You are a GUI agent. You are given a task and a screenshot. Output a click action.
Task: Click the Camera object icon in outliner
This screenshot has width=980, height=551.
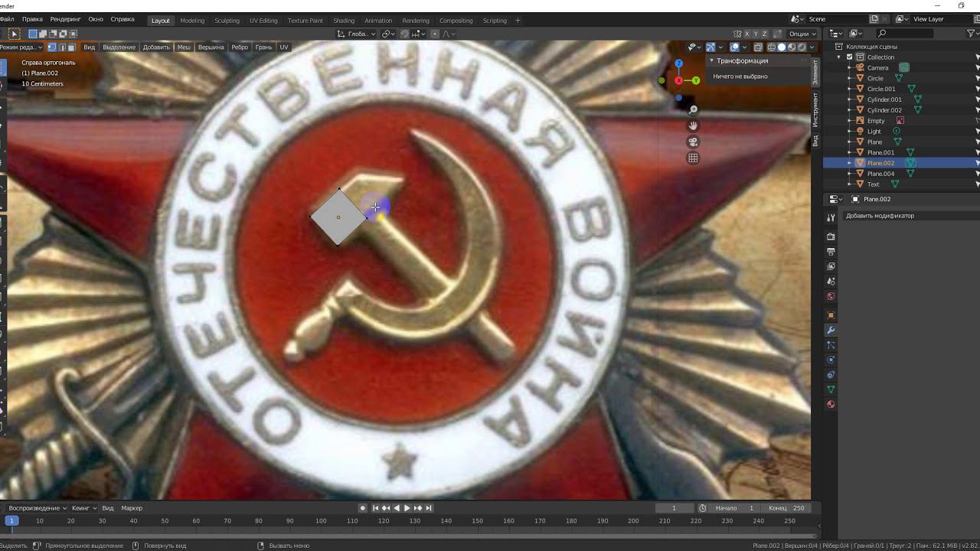pos(861,67)
